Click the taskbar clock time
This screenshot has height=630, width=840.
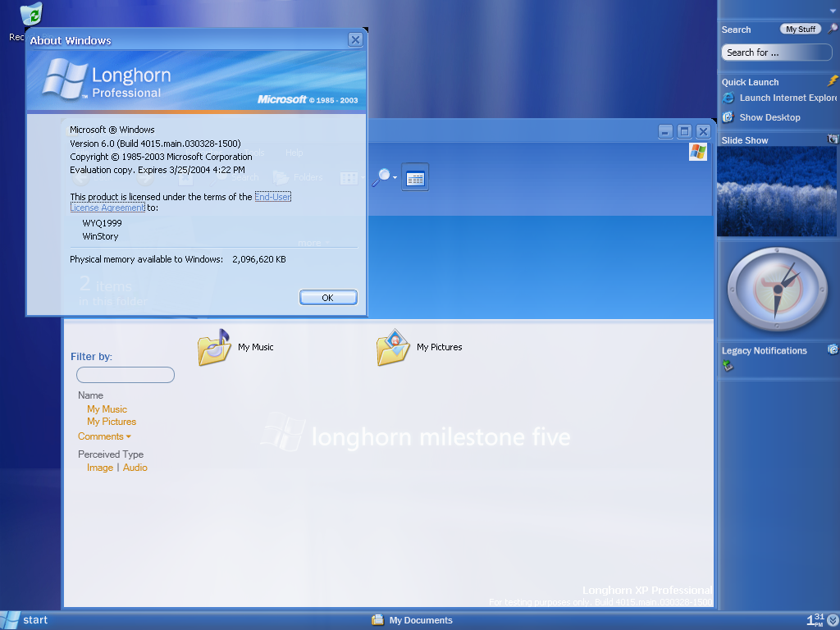815,620
